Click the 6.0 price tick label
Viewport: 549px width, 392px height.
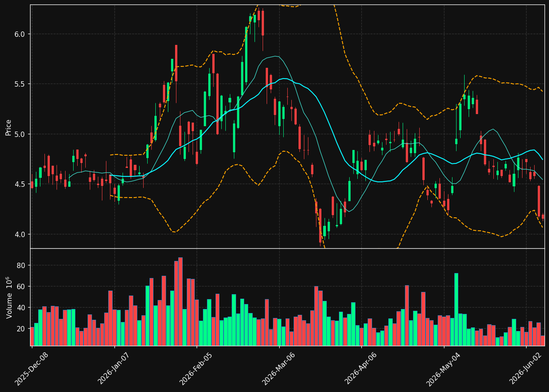21,34
